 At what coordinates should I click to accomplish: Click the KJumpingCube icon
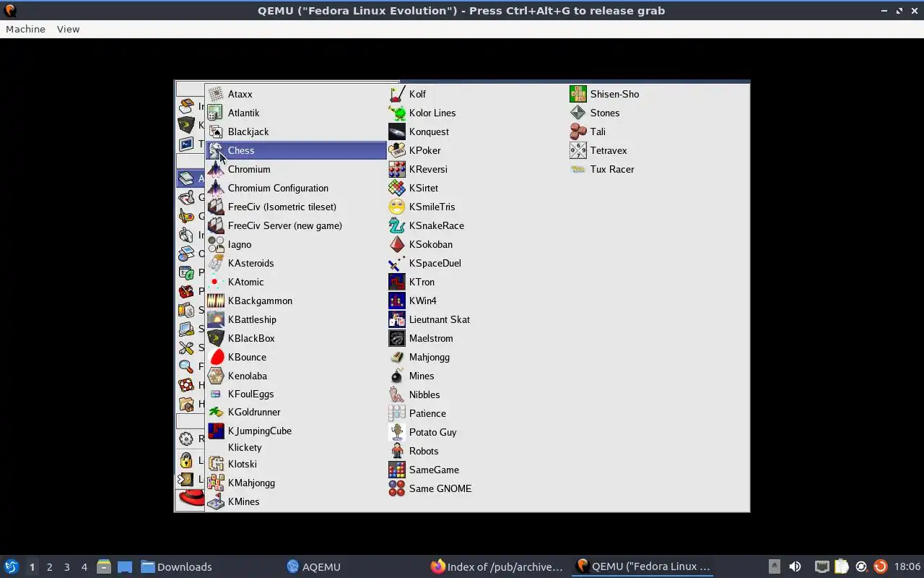(215, 431)
